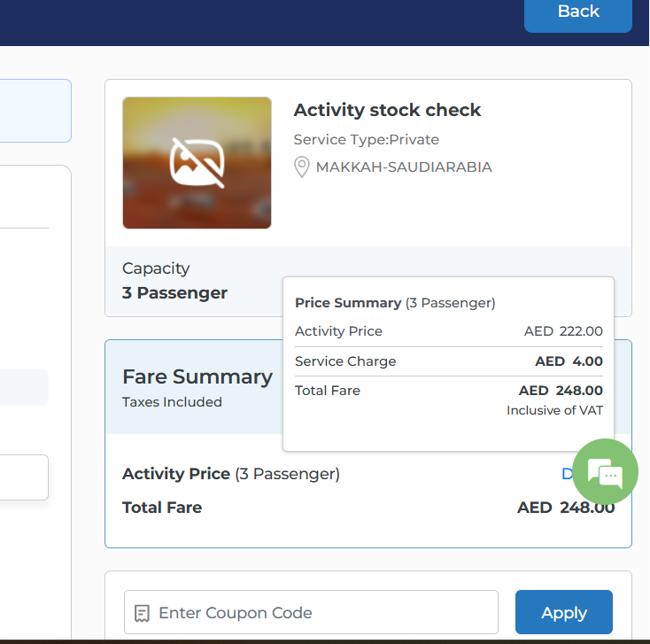Screen dimensions: 650x644
Task: Click the location pin icon
Action: [302, 167]
